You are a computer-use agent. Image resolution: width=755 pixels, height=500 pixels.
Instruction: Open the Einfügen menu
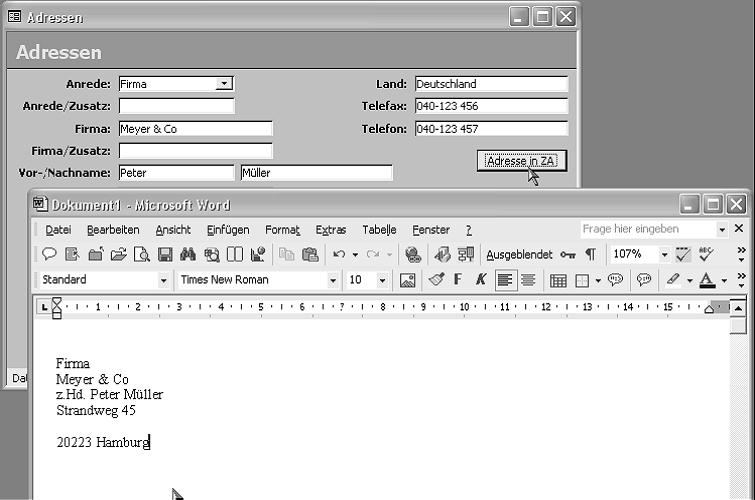click(228, 230)
